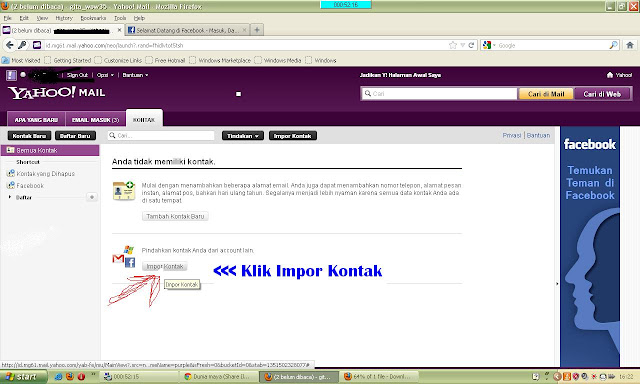Add new list with plus icon beside Daftar
Screen dimensions: 640x384
[x=92, y=197]
